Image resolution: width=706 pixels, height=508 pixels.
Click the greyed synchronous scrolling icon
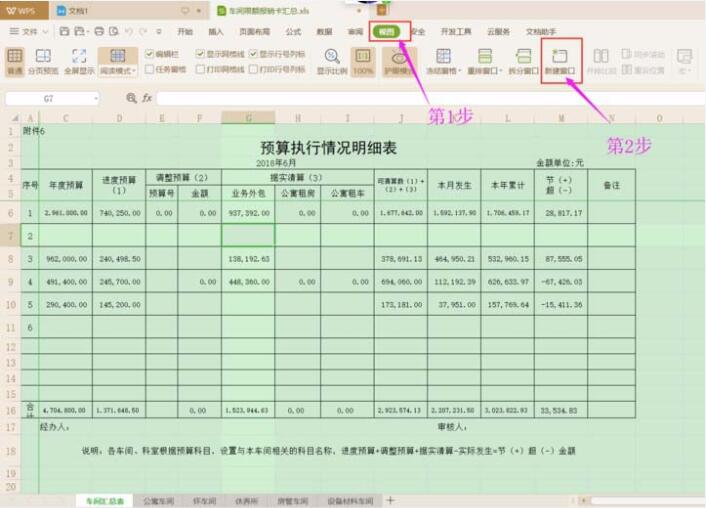(x=626, y=54)
